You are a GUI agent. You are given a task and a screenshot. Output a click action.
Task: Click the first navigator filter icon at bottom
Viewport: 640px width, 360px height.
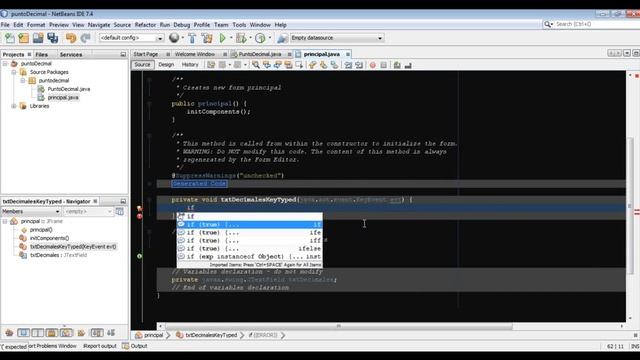click(9, 333)
